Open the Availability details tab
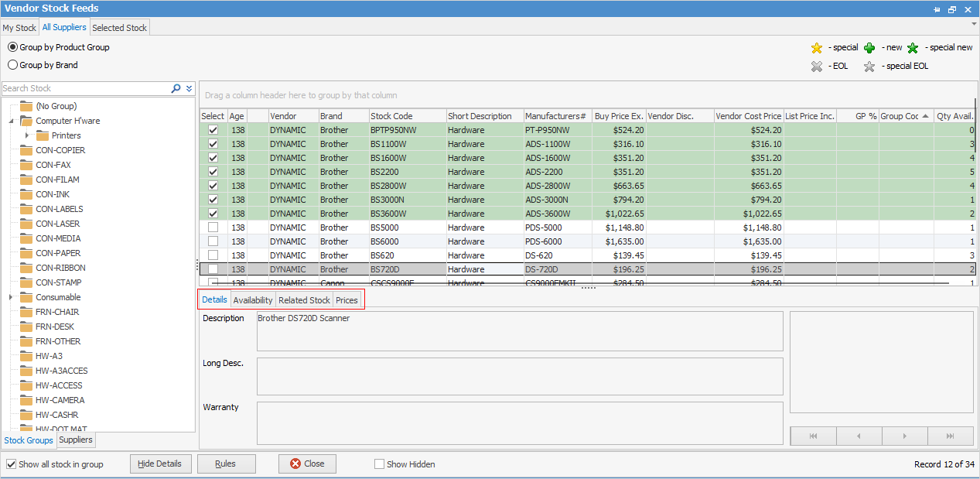The height and width of the screenshot is (479, 980). tap(253, 300)
